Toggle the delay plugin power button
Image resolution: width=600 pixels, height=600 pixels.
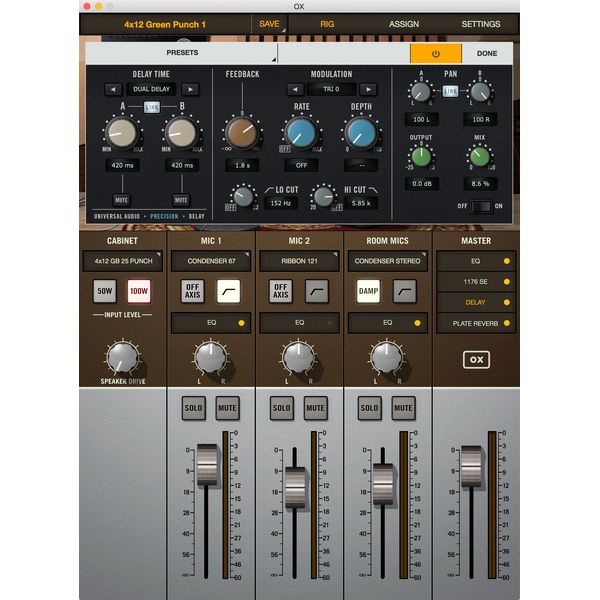pos(435,54)
